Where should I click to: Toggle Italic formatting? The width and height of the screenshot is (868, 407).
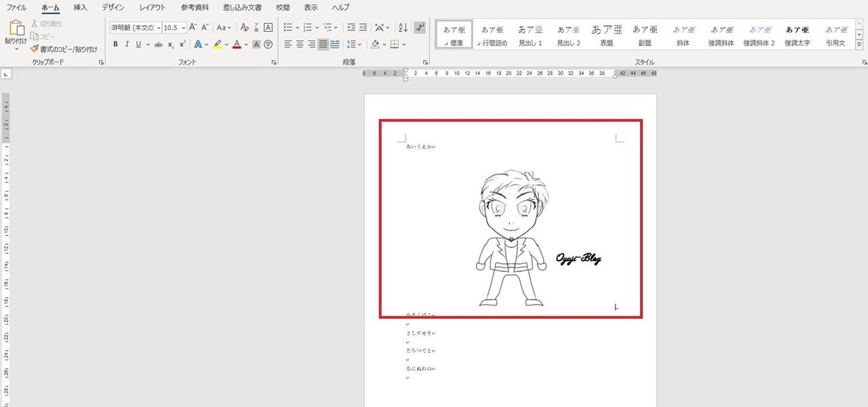coord(127,44)
